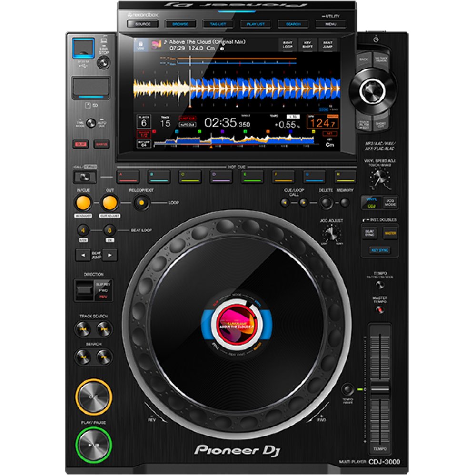Click the Tempo slider handle
This screenshot has width=476, height=476.
pos(379,389)
